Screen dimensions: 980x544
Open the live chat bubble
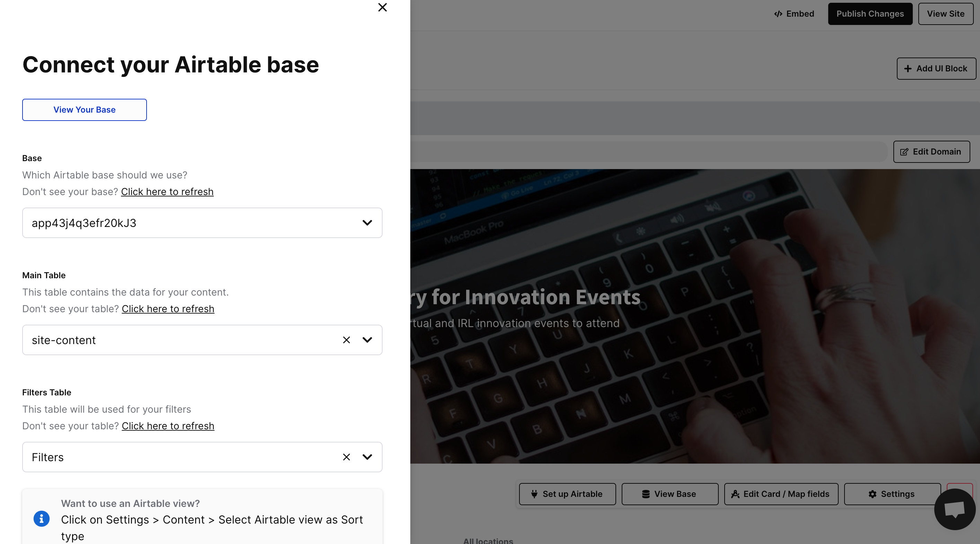[x=954, y=509]
